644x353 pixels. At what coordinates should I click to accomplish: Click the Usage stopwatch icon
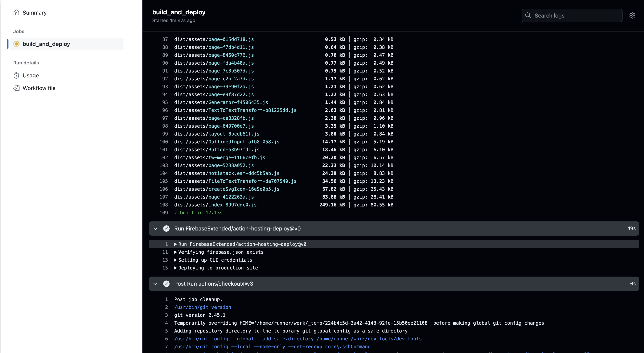tap(16, 75)
